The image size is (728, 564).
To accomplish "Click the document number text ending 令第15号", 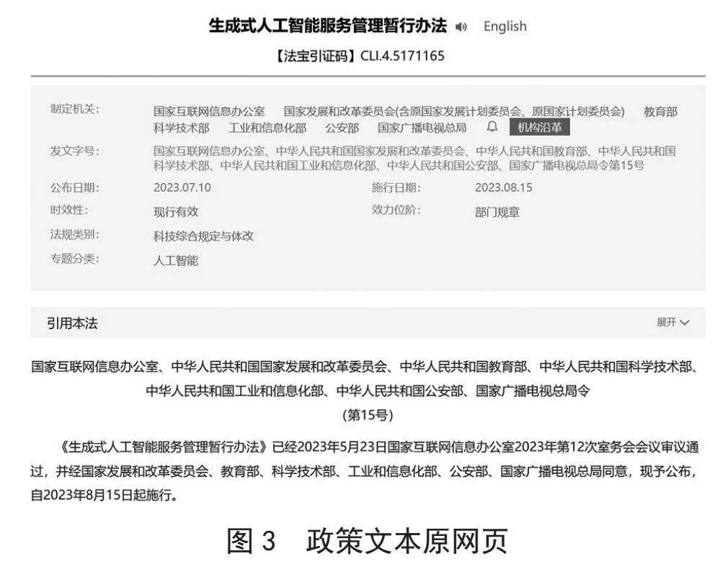I will pyautogui.click(x=414, y=158).
